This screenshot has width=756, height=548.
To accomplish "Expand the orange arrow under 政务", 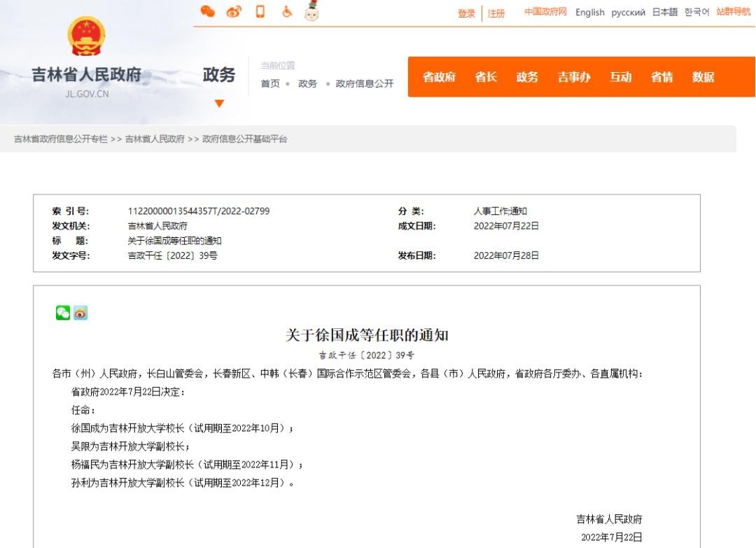I will tap(219, 104).
